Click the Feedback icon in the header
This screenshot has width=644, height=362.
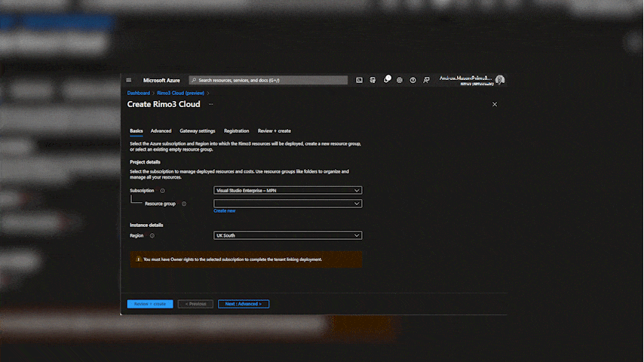click(x=426, y=80)
